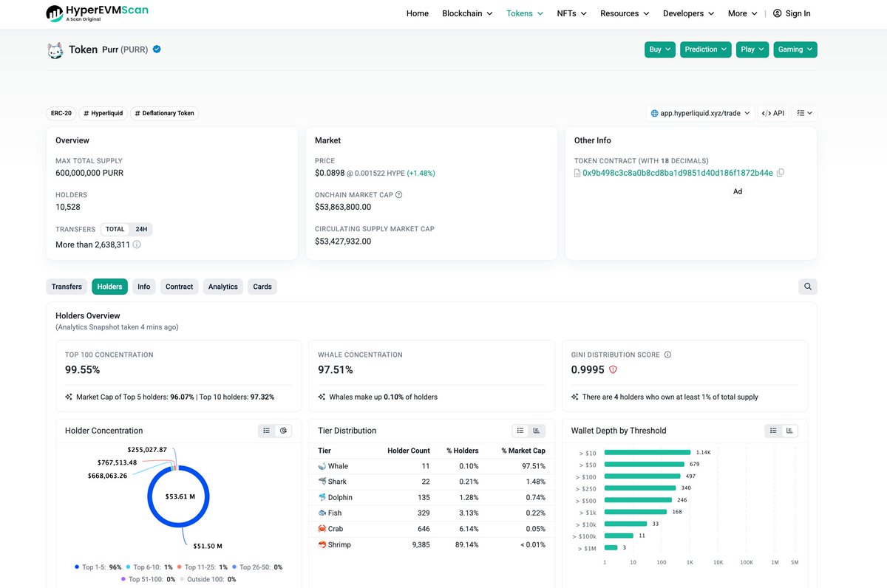This screenshot has width=887, height=588.
Task: Click the Ad label in Other Info
Action: [737, 191]
